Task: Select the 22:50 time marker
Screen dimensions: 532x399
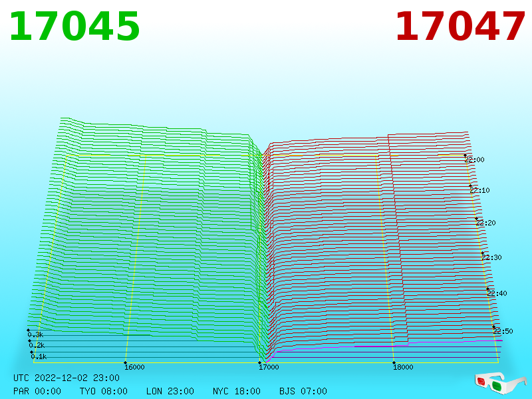Action: point(503,331)
